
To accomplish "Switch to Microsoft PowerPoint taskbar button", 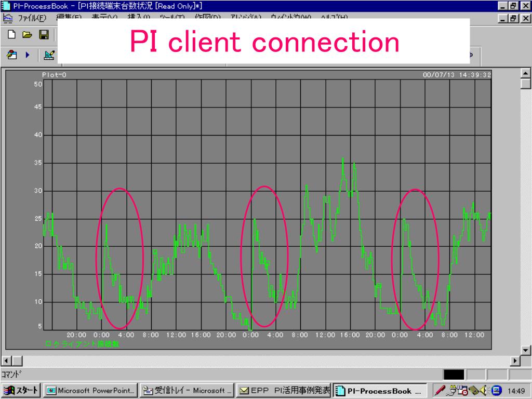I will pyautogui.click(x=91, y=391).
